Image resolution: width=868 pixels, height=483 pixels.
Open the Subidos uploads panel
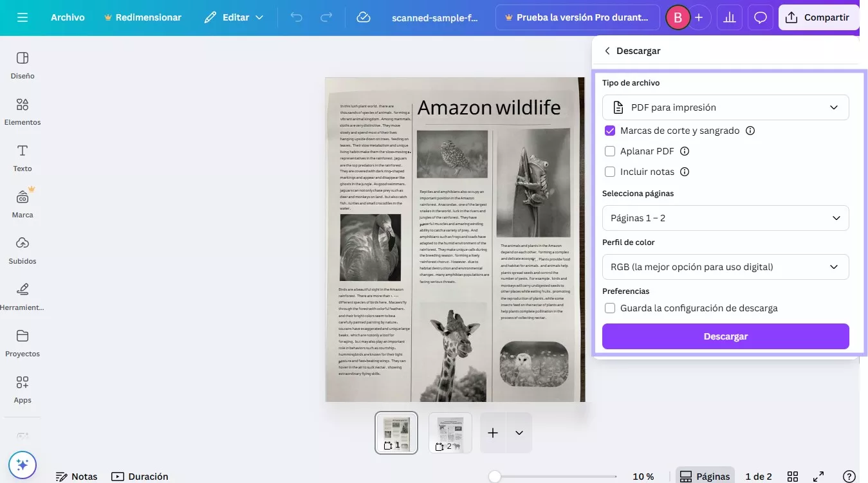23,251
